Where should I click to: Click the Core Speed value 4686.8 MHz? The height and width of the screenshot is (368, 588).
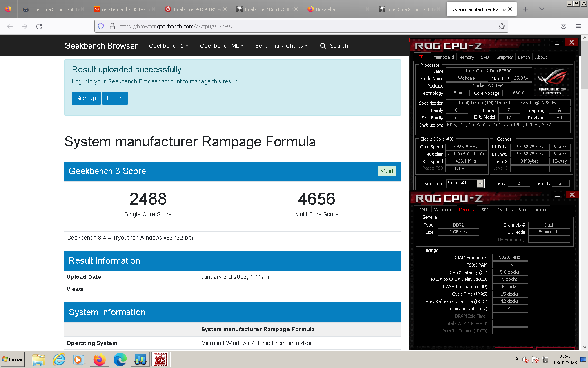click(x=466, y=147)
